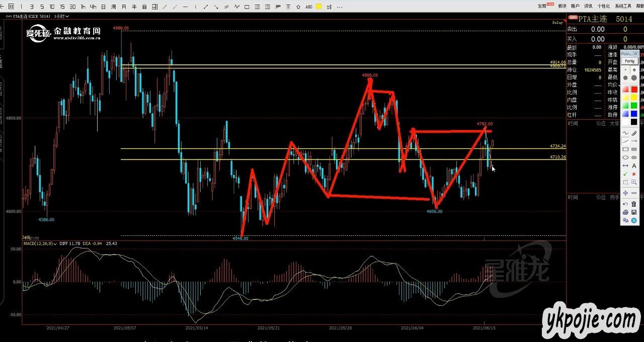Click the printer icon in palette

[625, 212]
